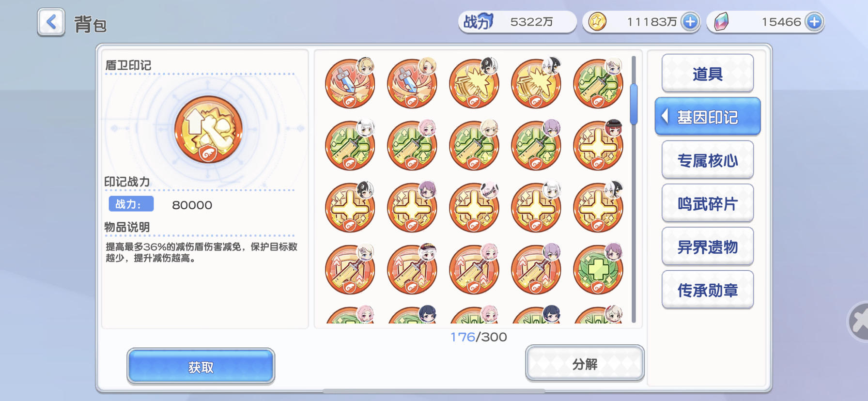Open the 传承勋章 tab
Image resolution: width=868 pixels, height=401 pixels.
click(708, 290)
